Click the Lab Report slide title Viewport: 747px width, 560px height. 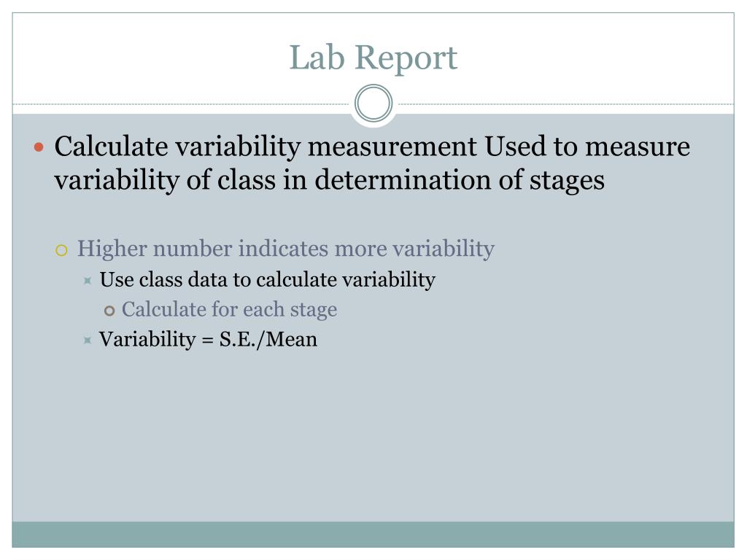point(373,58)
